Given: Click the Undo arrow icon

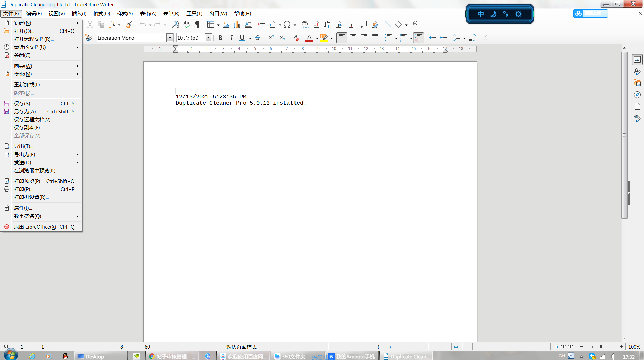Looking at the screenshot, I should coord(143,24).
